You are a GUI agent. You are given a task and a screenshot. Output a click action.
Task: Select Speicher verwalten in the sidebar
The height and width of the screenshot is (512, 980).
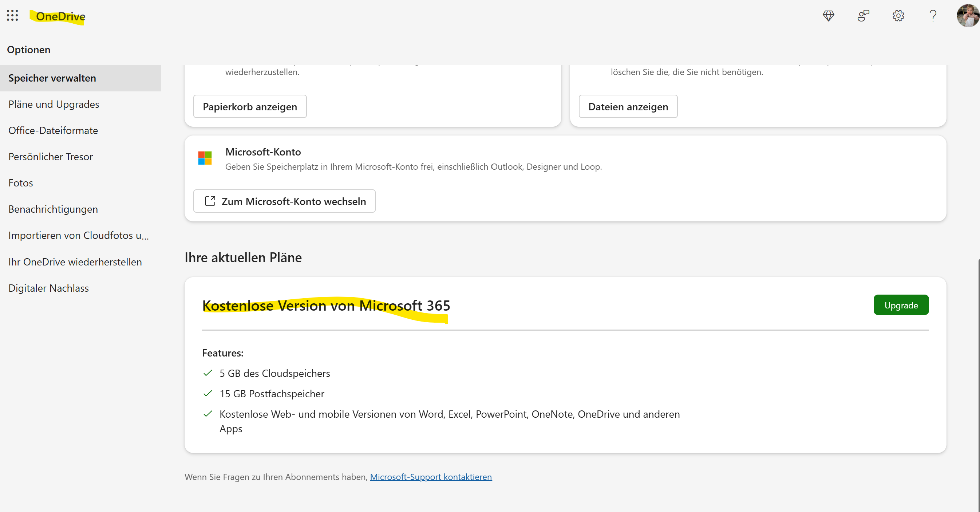tap(81, 78)
